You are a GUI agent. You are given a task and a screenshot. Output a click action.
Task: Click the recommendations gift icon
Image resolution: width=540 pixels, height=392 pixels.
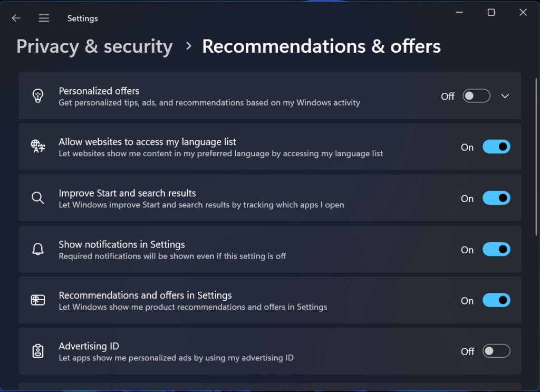(37, 300)
